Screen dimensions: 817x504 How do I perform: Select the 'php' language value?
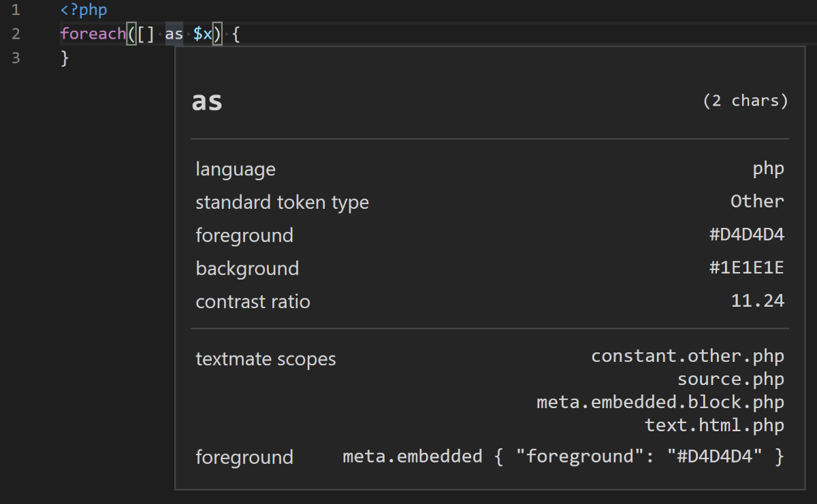click(x=769, y=169)
